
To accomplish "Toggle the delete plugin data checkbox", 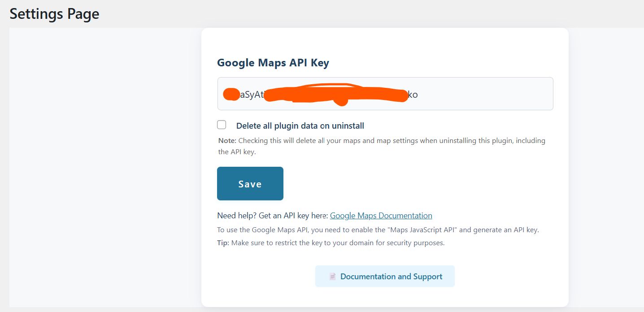I will point(222,125).
